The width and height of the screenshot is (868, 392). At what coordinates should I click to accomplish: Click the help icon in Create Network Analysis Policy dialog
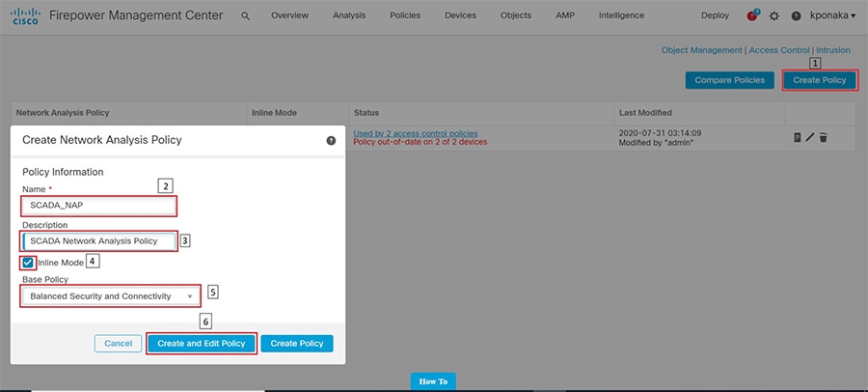pyautogui.click(x=331, y=141)
